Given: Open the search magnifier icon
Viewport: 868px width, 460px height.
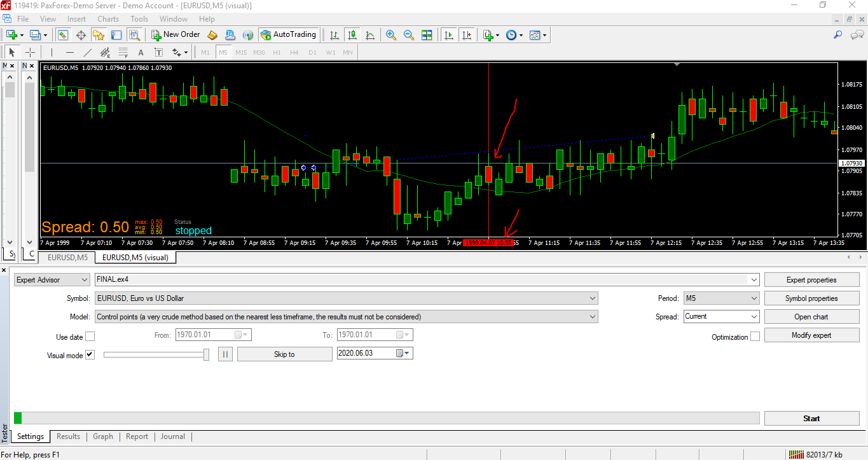Looking at the screenshot, I should [x=838, y=35].
